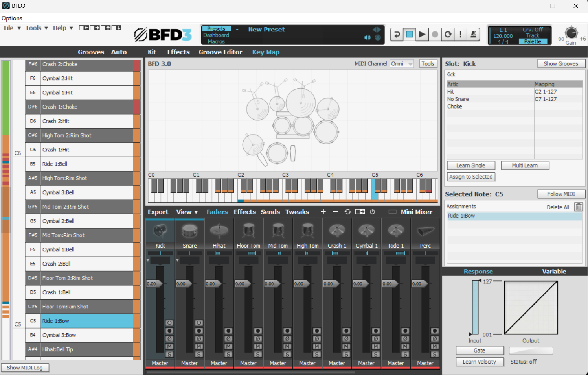588x375 pixels.
Task: Click the Learn Velocity button
Action: tap(480, 362)
